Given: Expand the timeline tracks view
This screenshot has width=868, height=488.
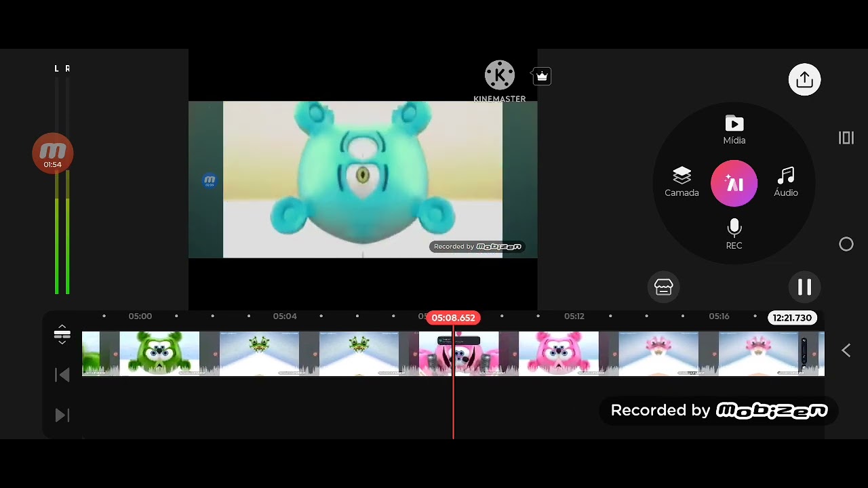Looking at the screenshot, I should click(x=62, y=334).
